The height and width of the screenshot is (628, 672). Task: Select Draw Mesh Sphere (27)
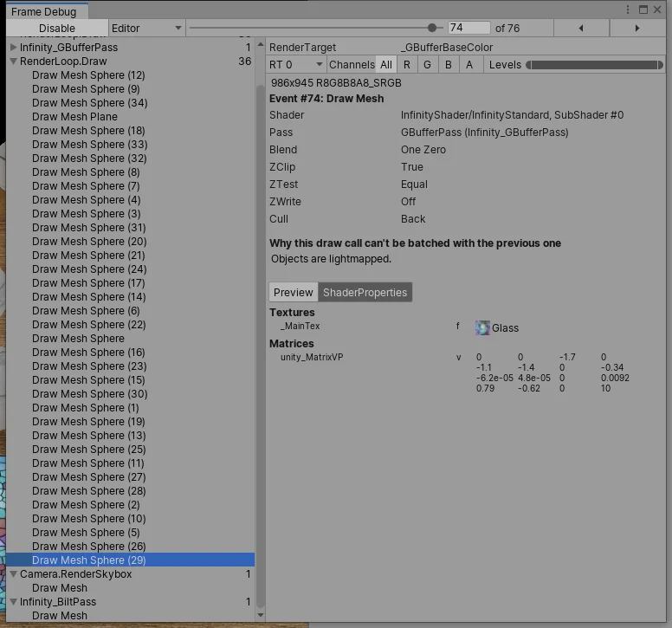(x=131, y=477)
